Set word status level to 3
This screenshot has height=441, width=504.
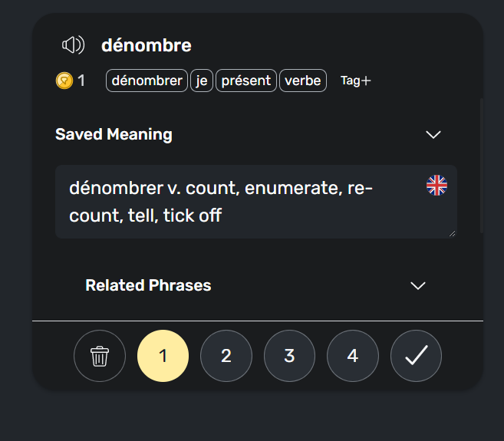pyautogui.click(x=290, y=356)
